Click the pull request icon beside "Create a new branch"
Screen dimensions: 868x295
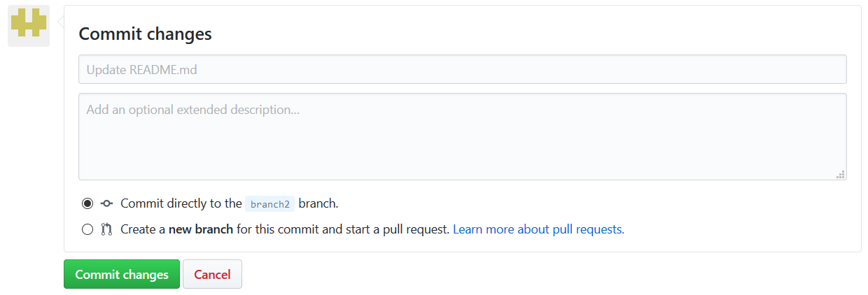click(106, 229)
